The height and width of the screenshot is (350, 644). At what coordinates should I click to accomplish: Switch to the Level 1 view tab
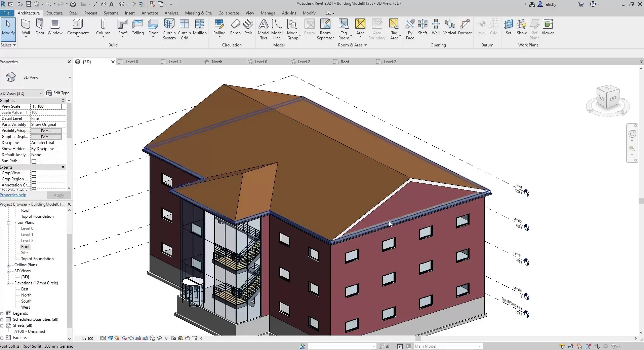pos(174,62)
